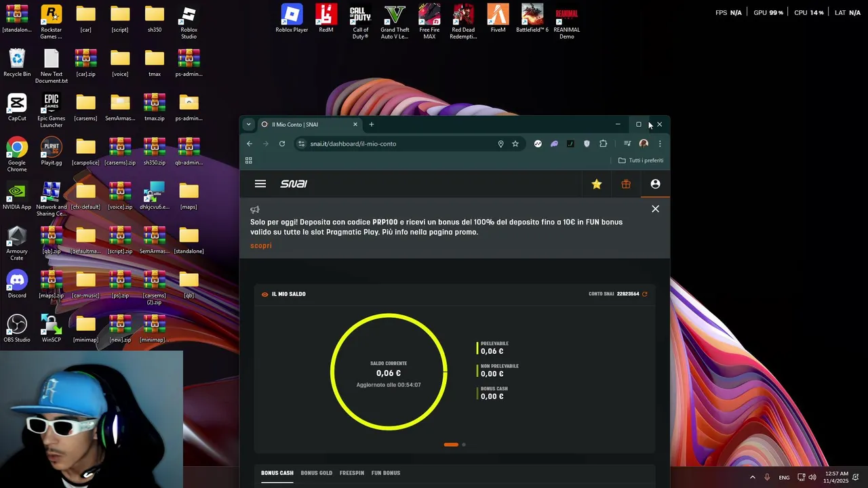Open a new Chrome tab
The width and height of the screenshot is (868, 488).
[x=372, y=124]
